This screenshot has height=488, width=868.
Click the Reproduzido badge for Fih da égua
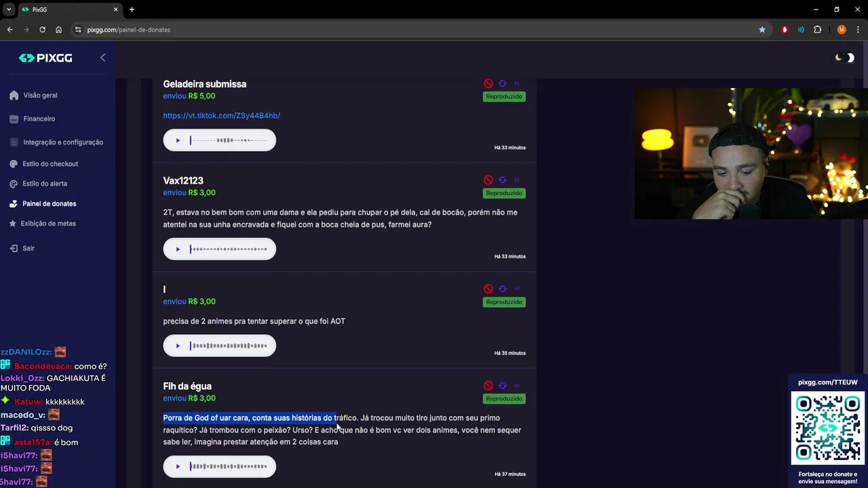504,399
